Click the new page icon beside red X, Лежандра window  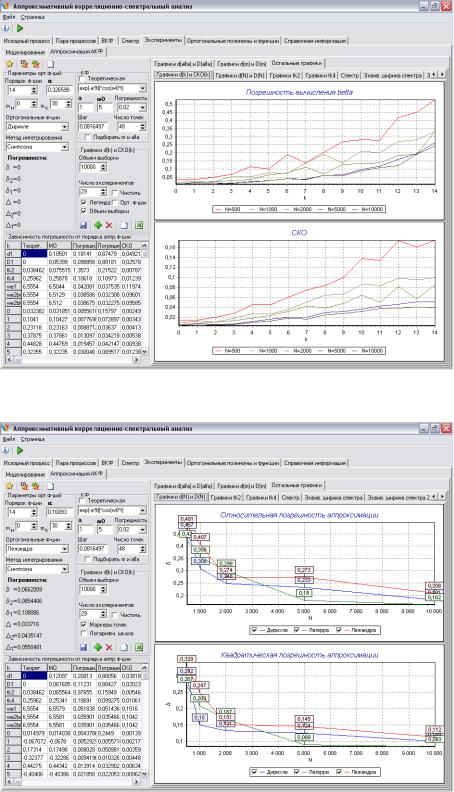(124, 647)
